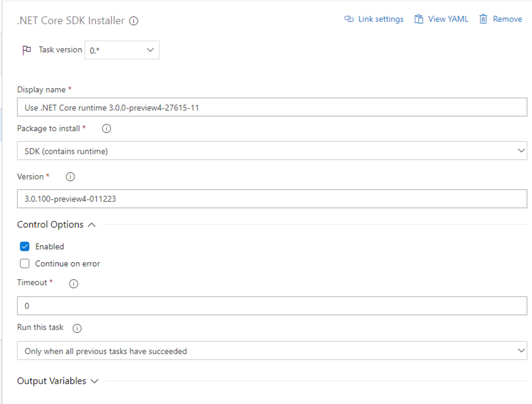Enable Continue on error checkbox

click(x=25, y=264)
